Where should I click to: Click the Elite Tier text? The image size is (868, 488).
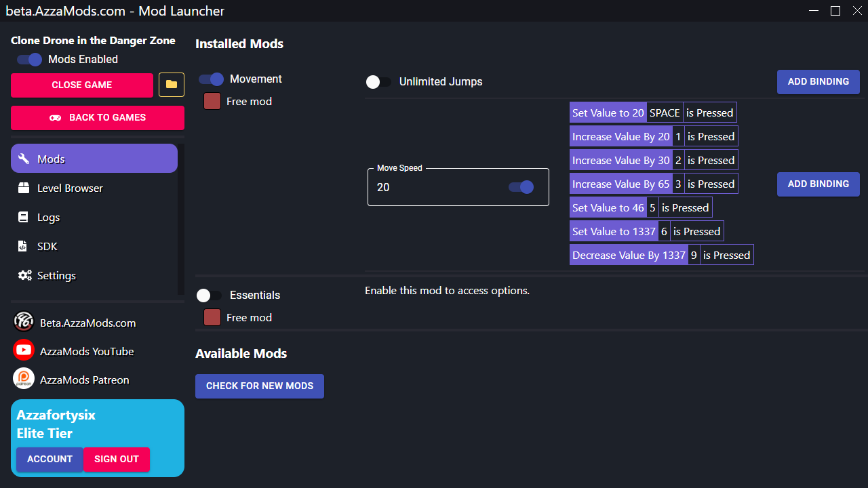(x=45, y=433)
